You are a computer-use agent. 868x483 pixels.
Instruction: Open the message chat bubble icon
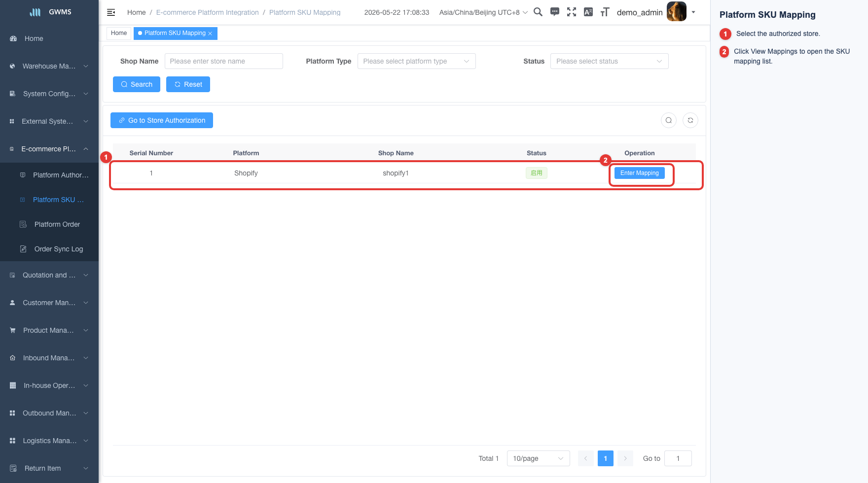(x=555, y=12)
